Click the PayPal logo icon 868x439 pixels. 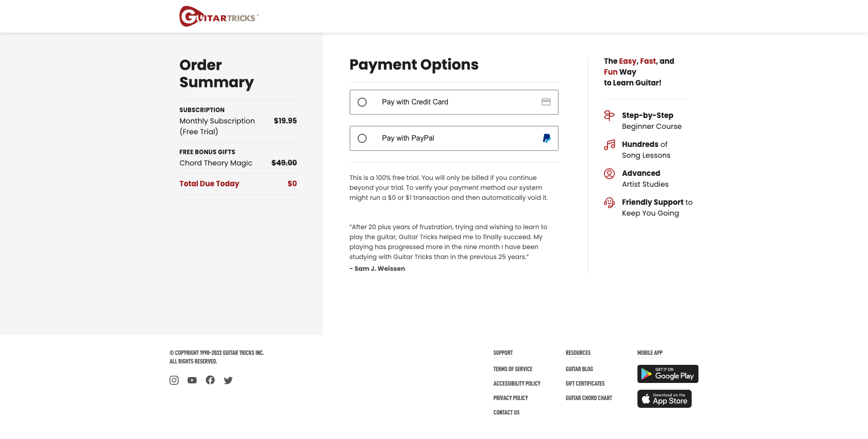[547, 138]
